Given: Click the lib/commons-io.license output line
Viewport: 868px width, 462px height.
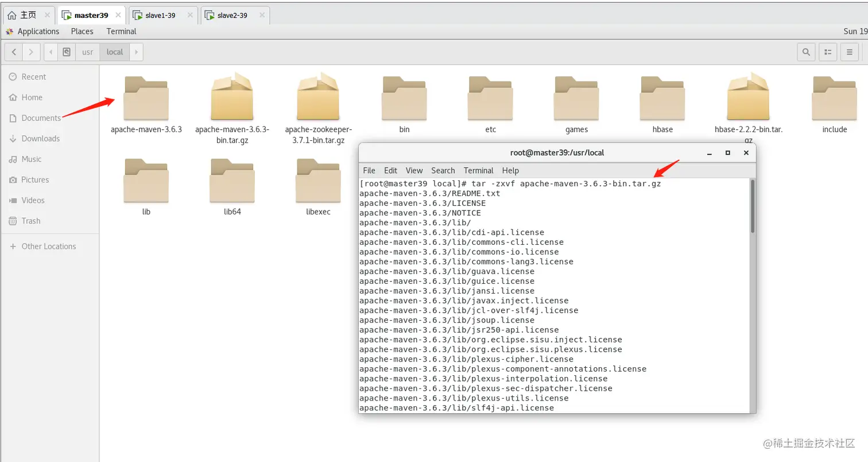Looking at the screenshot, I should coord(459,252).
